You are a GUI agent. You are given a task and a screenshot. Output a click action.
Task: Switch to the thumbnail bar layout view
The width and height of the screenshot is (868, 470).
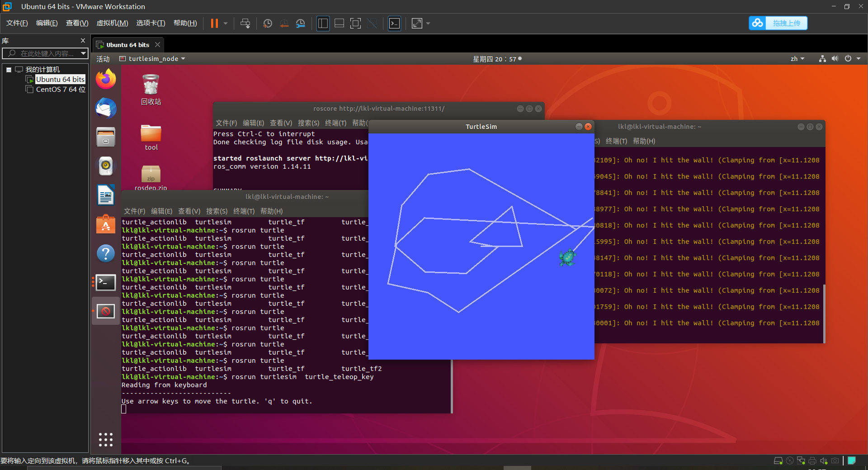coord(339,23)
